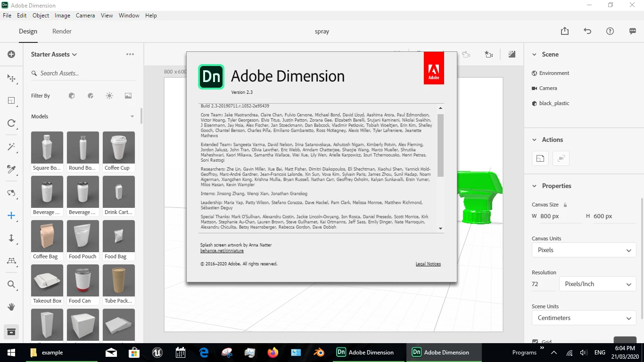The width and height of the screenshot is (644, 362).
Task: Click the About dialog scroll up arrow
Action: pyautogui.click(x=441, y=108)
